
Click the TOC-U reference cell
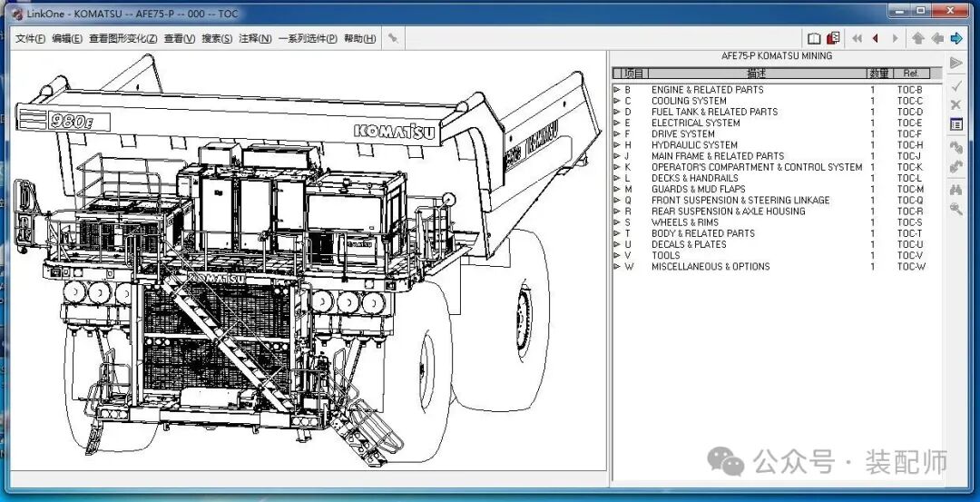pyautogui.click(x=910, y=244)
